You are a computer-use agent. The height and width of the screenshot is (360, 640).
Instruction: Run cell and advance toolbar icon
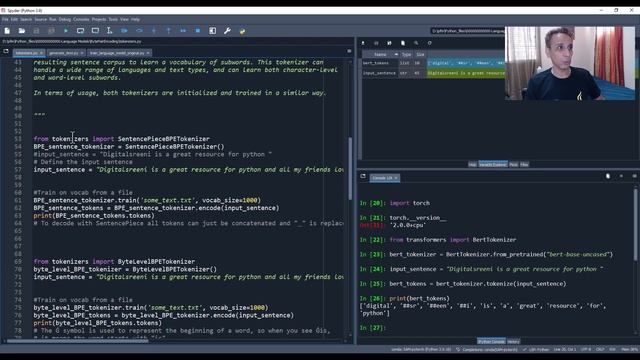click(95, 31)
